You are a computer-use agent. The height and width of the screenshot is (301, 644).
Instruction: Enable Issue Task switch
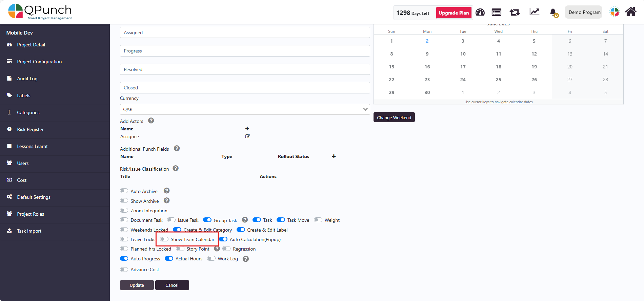pyautogui.click(x=171, y=220)
